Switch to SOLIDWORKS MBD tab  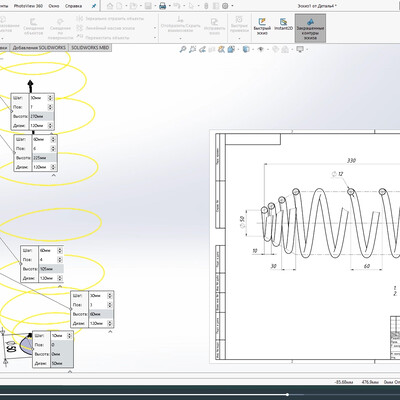click(x=90, y=48)
